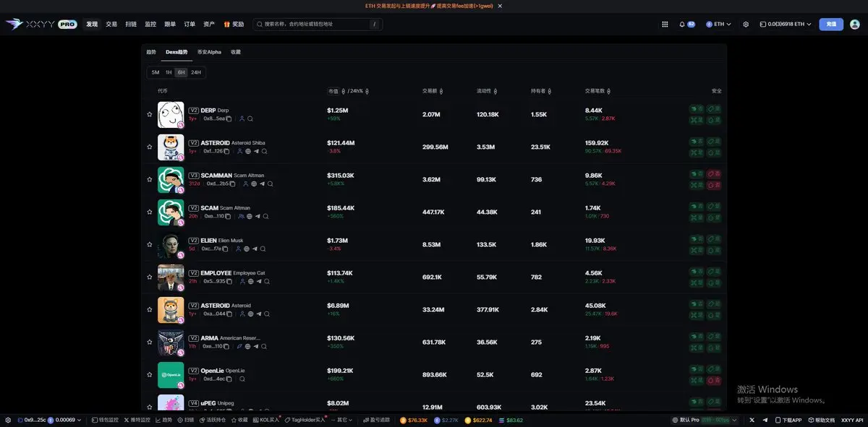Favorite the DERP token star
Screen dimensions: 868x427
[150, 114]
